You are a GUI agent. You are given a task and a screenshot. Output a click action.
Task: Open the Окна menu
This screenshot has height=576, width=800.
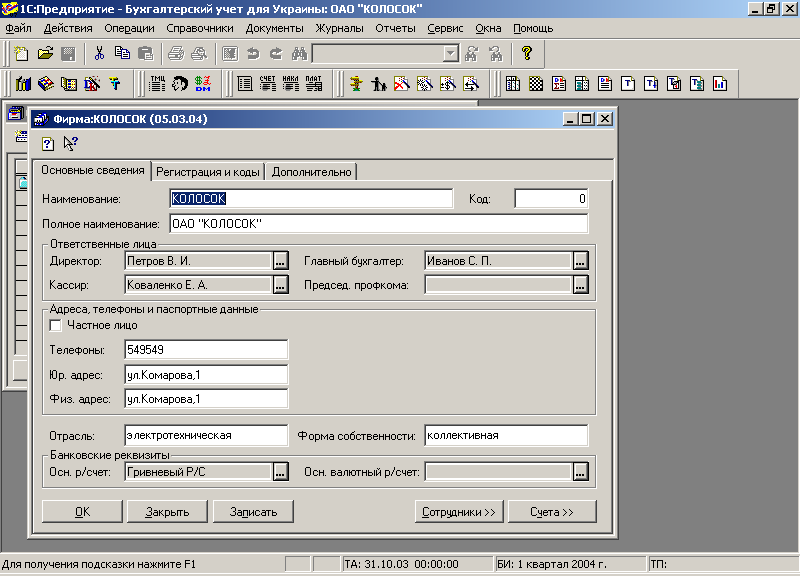[488, 29]
